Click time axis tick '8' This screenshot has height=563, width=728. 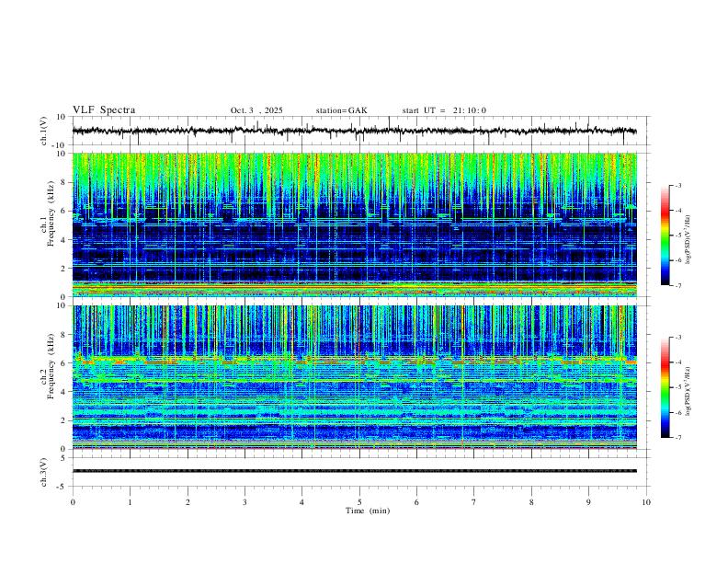tap(531, 502)
